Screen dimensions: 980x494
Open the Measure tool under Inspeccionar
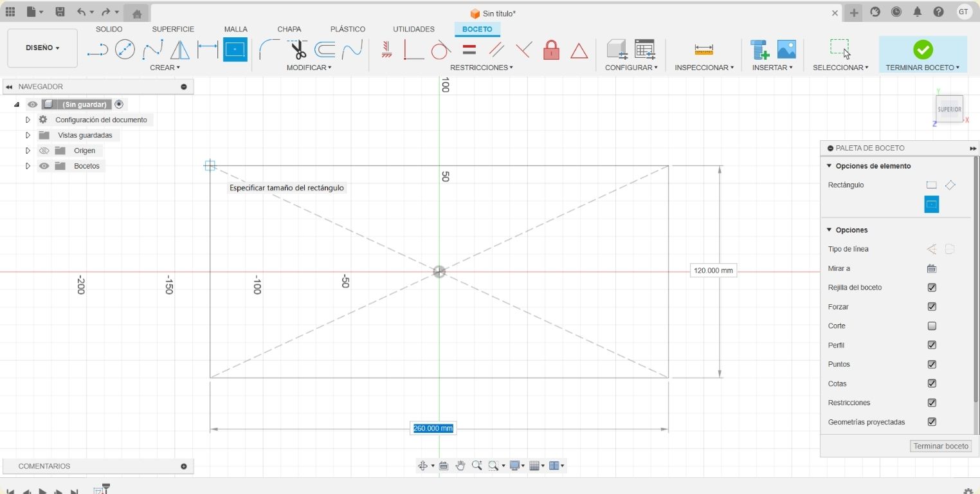coord(704,50)
